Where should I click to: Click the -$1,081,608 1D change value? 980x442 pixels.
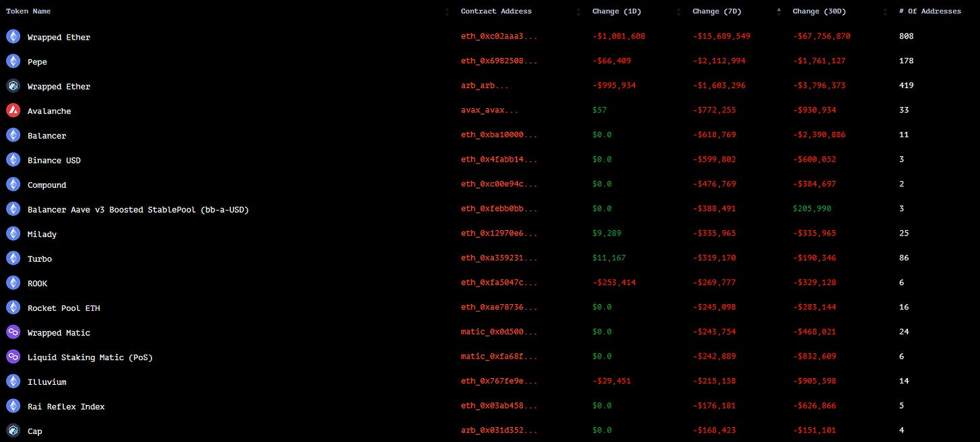coord(619,36)
